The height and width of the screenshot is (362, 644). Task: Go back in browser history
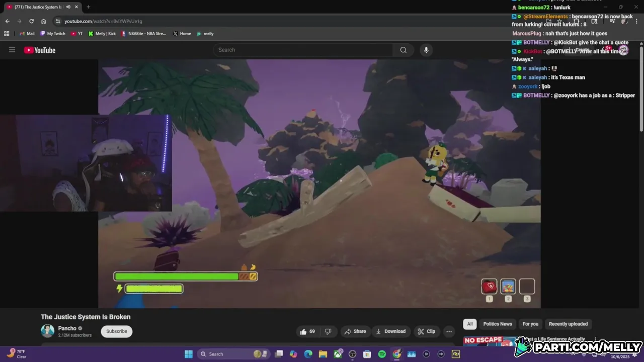[x=7, y=21]
